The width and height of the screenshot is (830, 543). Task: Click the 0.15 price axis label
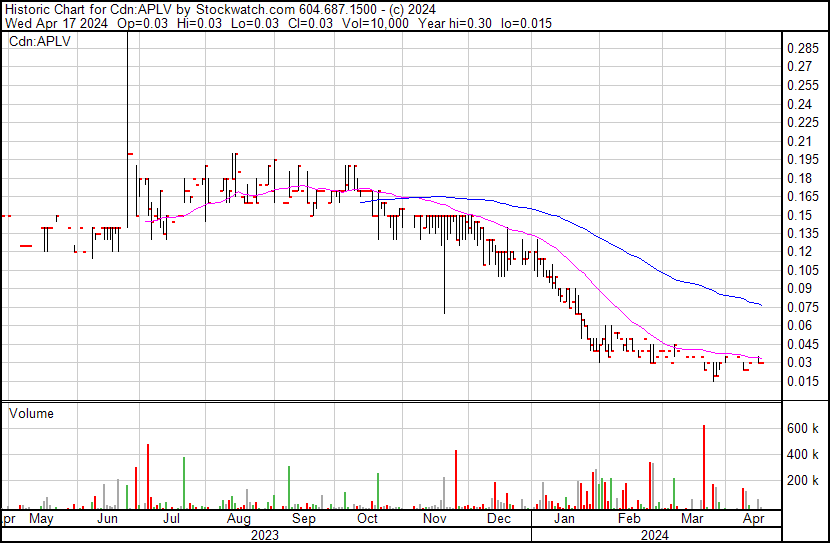tap(800, 215)
